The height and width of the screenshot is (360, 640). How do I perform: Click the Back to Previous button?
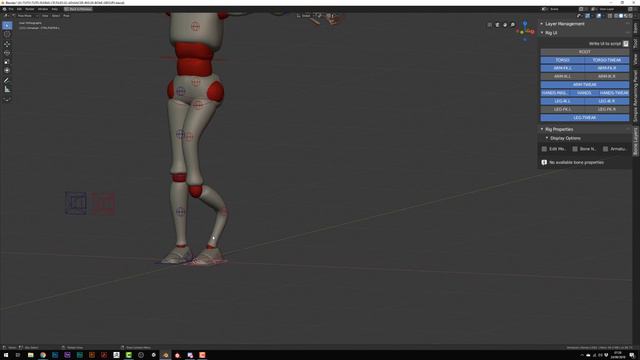click(x=78, y=9)
